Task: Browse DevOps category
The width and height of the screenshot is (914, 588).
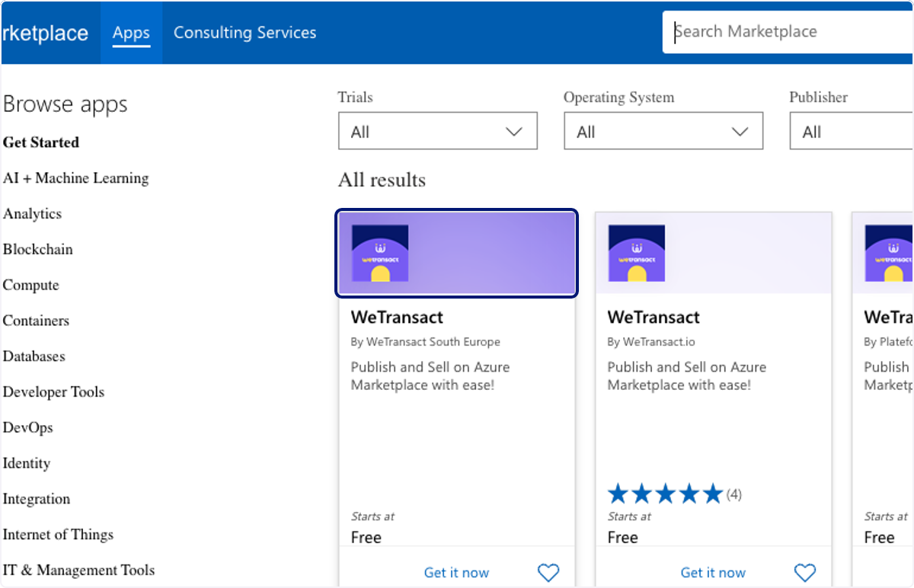Action: (28, 428)
